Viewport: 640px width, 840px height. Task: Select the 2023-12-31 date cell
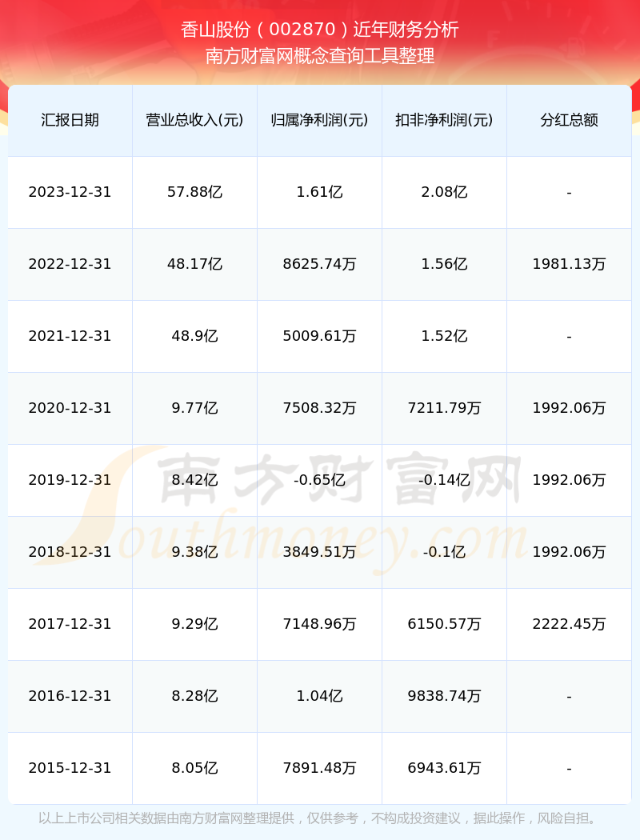(70, 192)
